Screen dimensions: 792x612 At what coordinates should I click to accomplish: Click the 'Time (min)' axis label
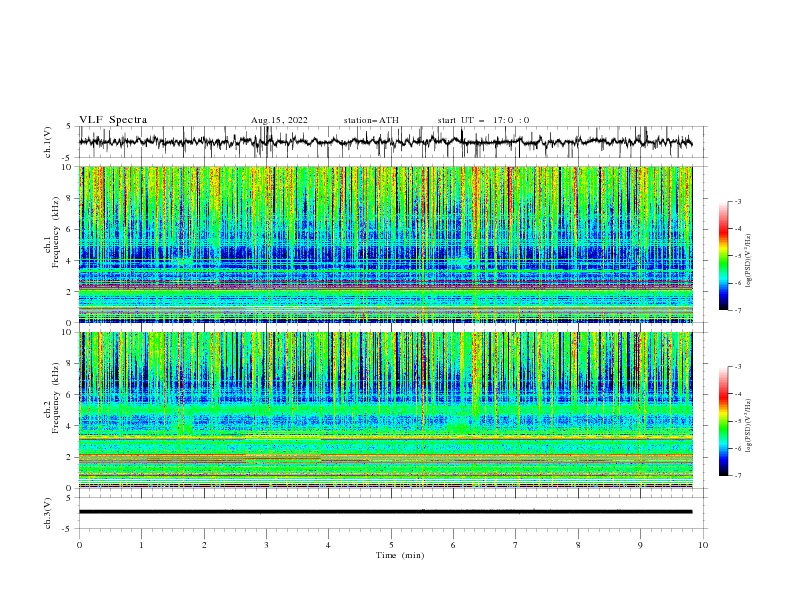[400, 555]
